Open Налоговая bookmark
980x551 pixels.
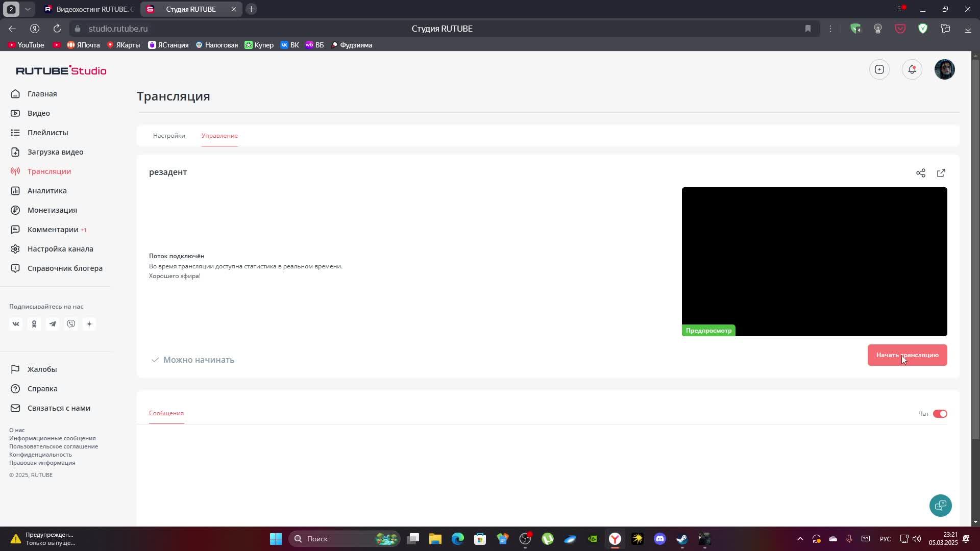tap(216, 45)
